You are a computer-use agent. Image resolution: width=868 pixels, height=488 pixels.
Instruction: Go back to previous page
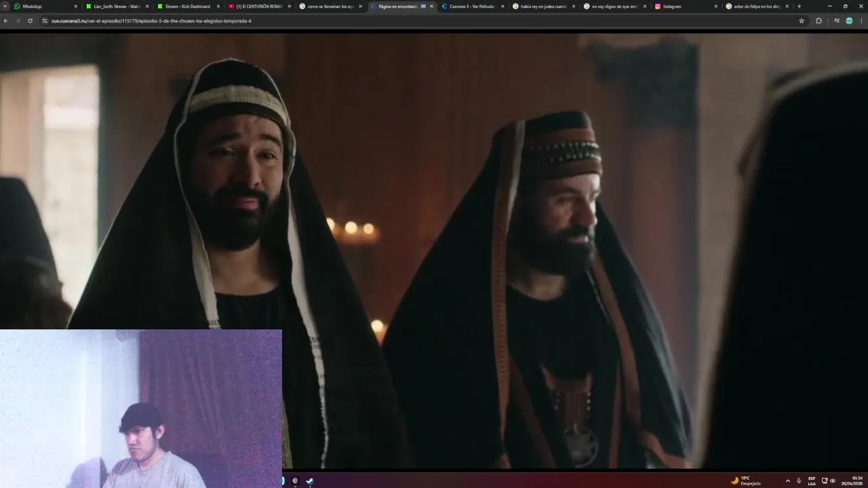5,21
